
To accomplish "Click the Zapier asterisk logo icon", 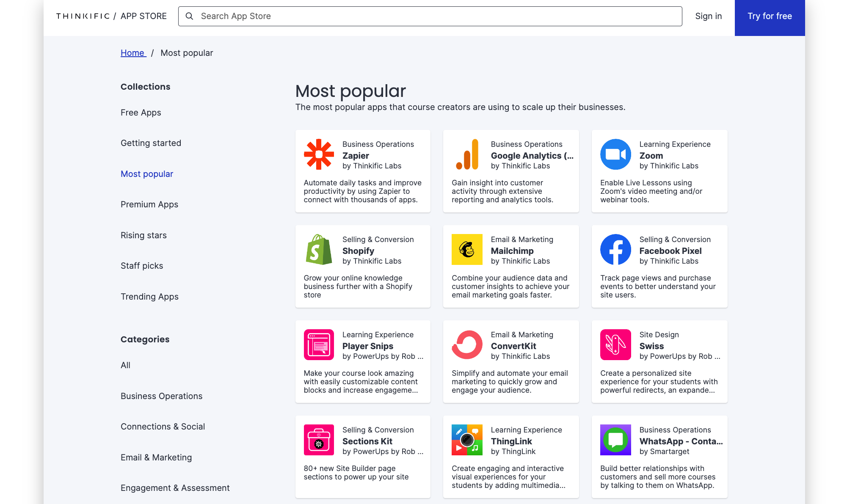I will [x=319, y=154].
